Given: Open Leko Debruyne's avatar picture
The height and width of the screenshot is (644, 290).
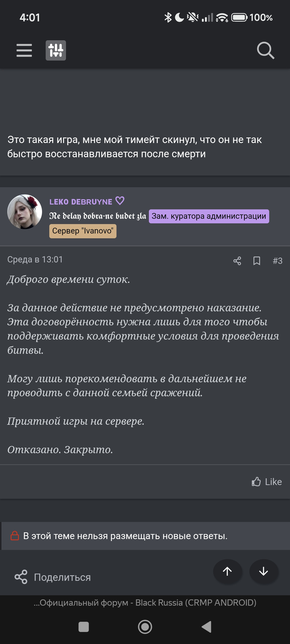Looking at the screenshot, I should click(25, 212).
